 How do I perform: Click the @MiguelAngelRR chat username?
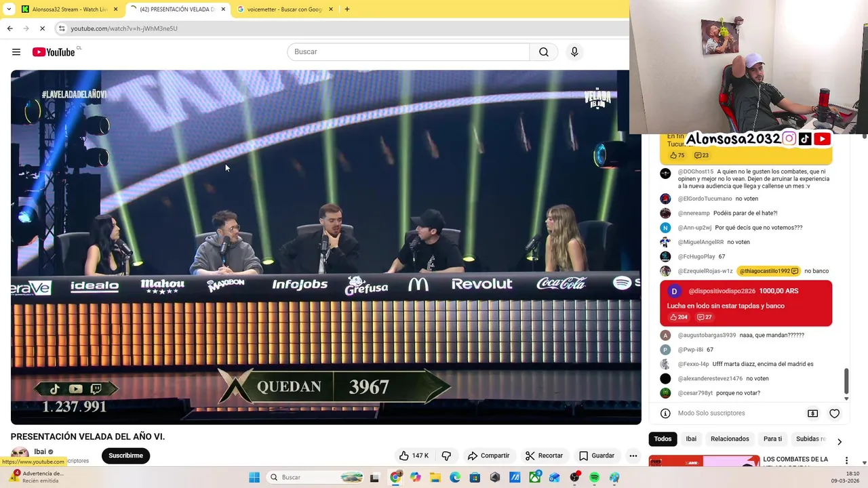(701, 242)
